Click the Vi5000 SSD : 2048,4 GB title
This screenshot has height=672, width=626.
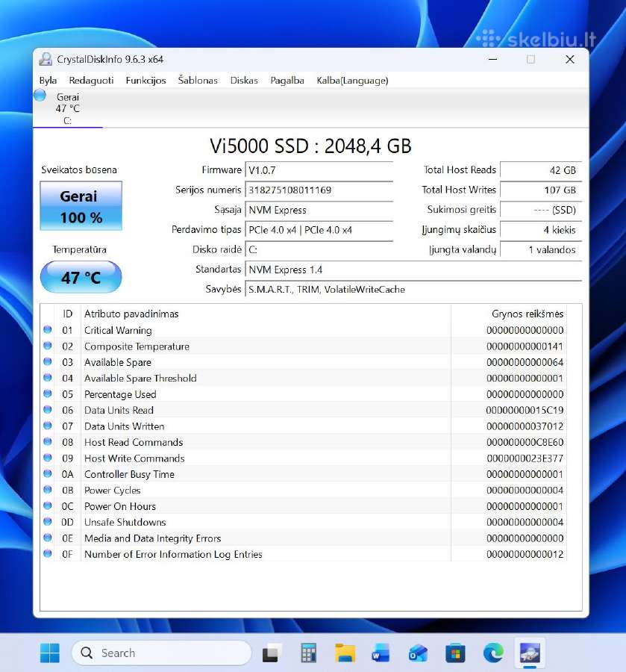[310, 146]
